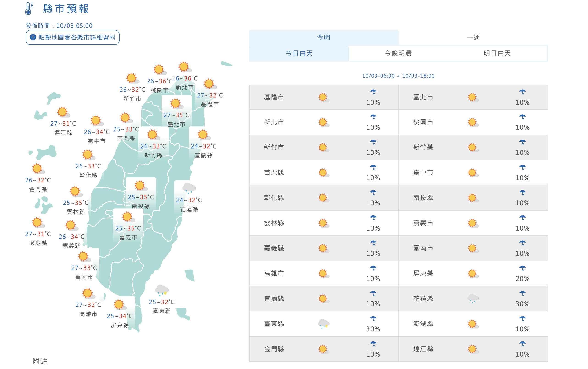The height and width of the screenshot is (369, 588).
Task: Click the rain cloud icon above 花蓮縣 on map
Action: pyautogui.click(x=189, y=188)
